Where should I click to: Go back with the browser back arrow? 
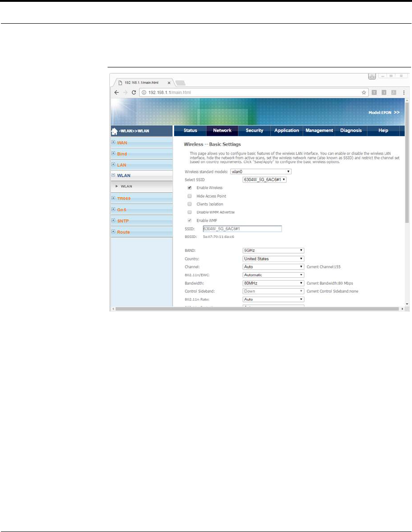click(x=116, y=92)
